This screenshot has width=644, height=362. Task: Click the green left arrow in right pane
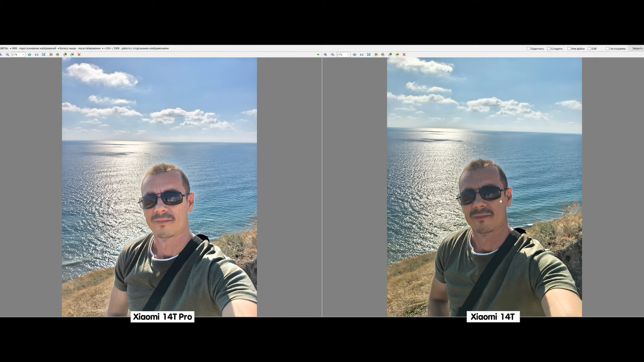(x=318, y=55)
